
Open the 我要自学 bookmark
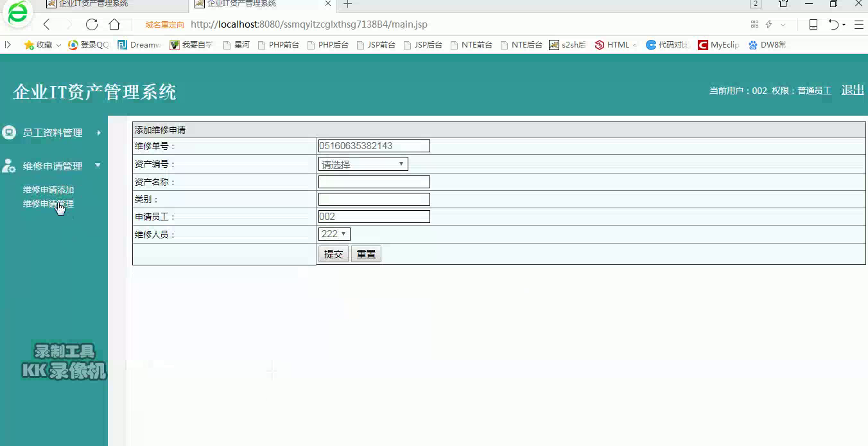191,45
